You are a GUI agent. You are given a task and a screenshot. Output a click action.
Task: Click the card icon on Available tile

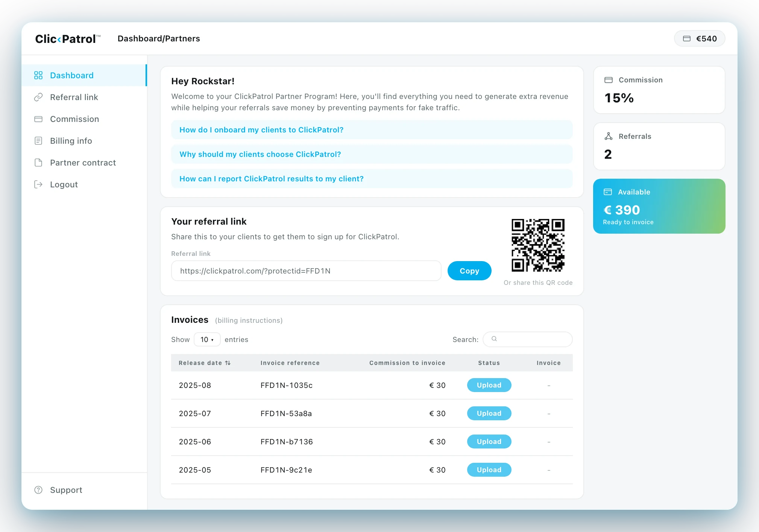608,192
